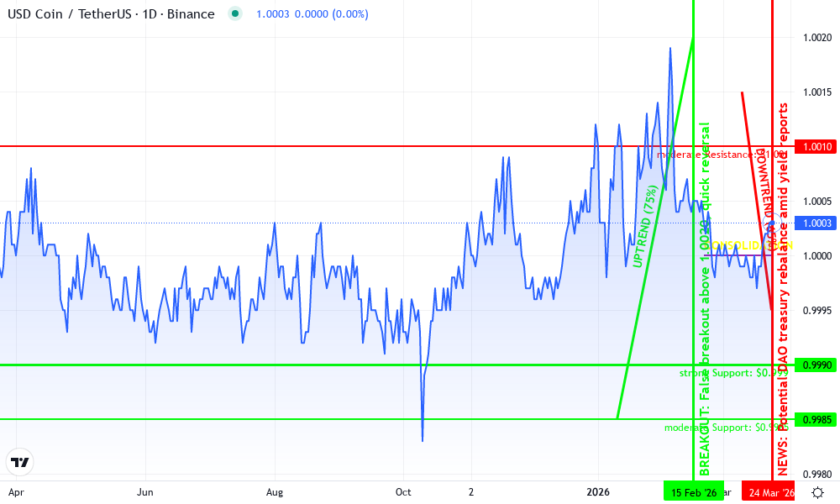Click the green 0.9990 price label
Viewport: 840px width, 504px height.
(x=817, y=365)
